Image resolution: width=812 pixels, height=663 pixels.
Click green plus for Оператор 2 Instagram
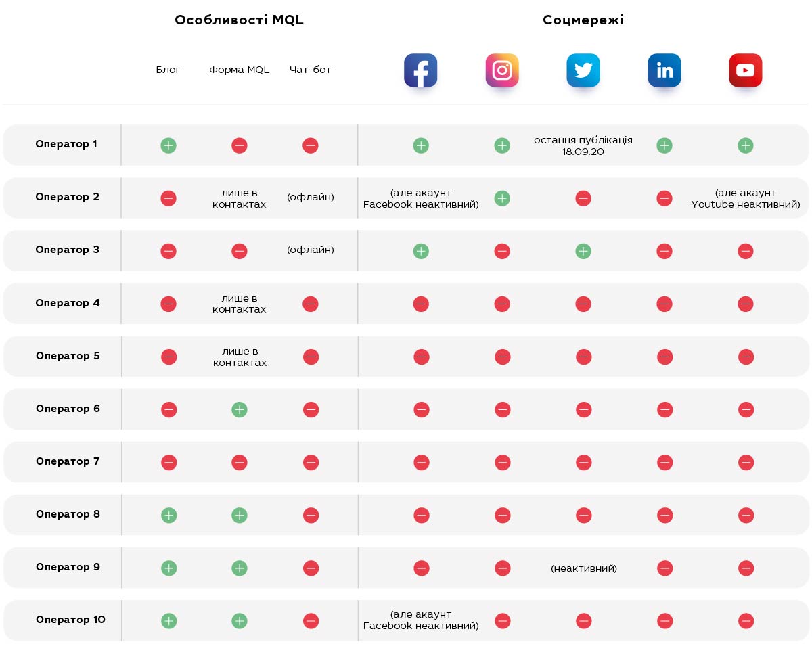(x=502, y=198)
